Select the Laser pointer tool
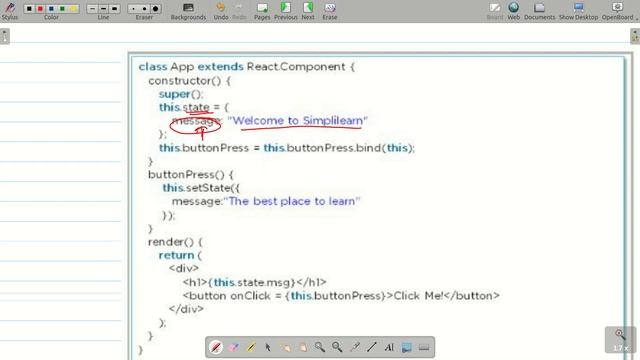The height and width of the screenshot is (360, 640). coord(354,347)
